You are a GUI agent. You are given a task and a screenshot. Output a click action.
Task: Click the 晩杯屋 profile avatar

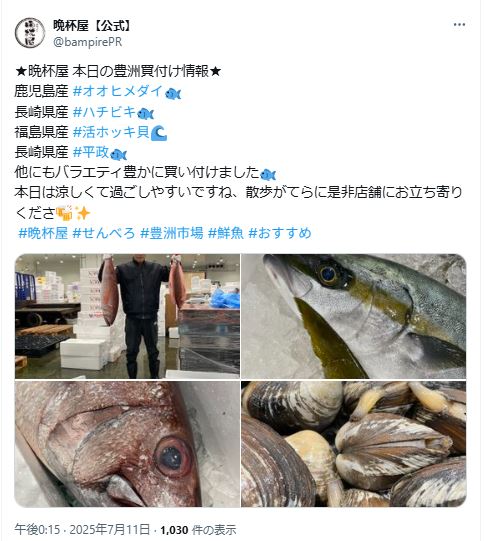pyautogui.click(x=30, y=33)
